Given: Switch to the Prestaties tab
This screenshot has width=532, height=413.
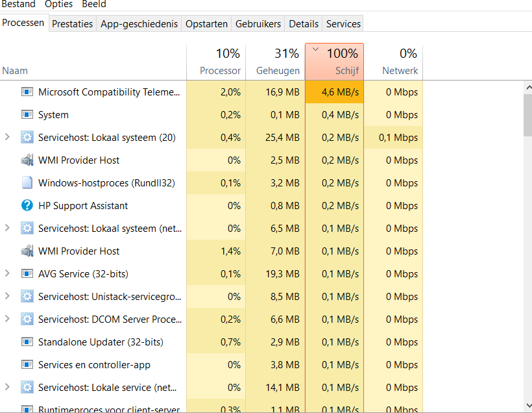Looking at the screenshot, I should [72, 24].
